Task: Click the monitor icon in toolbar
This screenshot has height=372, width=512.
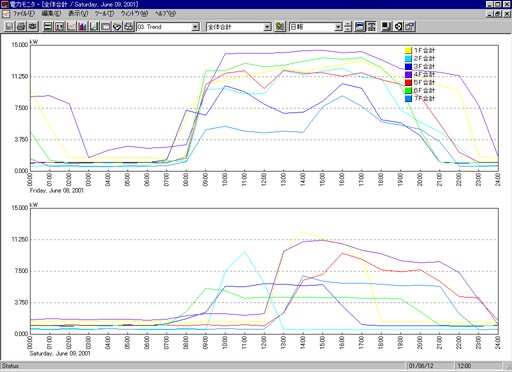Action: tap(386, 27)
